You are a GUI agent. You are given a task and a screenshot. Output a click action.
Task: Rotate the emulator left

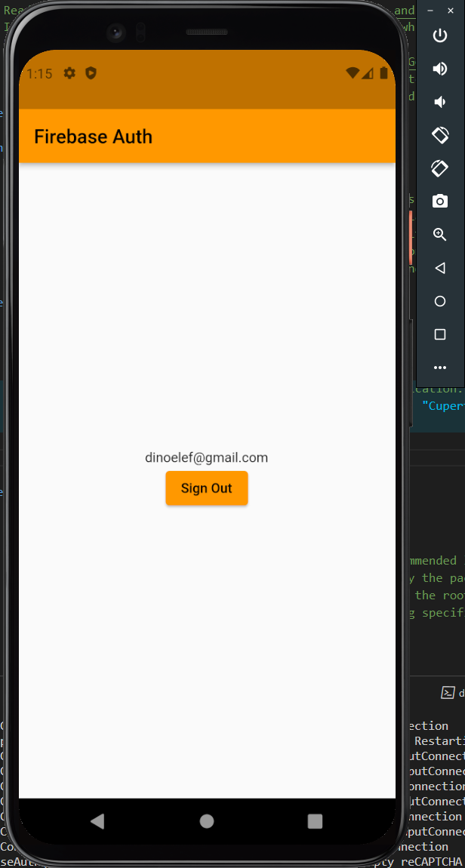pos(439,134)
